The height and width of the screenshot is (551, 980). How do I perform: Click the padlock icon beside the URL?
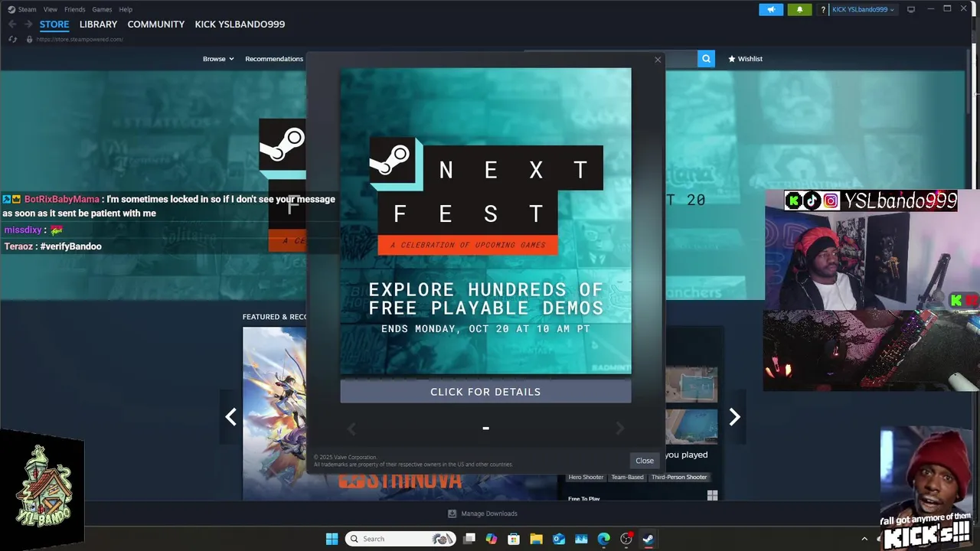(x=29, y=39)
